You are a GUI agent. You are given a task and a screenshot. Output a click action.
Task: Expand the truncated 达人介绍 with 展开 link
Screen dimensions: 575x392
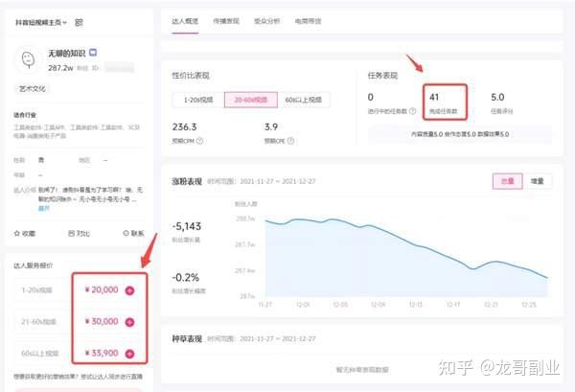coord(44,208)
